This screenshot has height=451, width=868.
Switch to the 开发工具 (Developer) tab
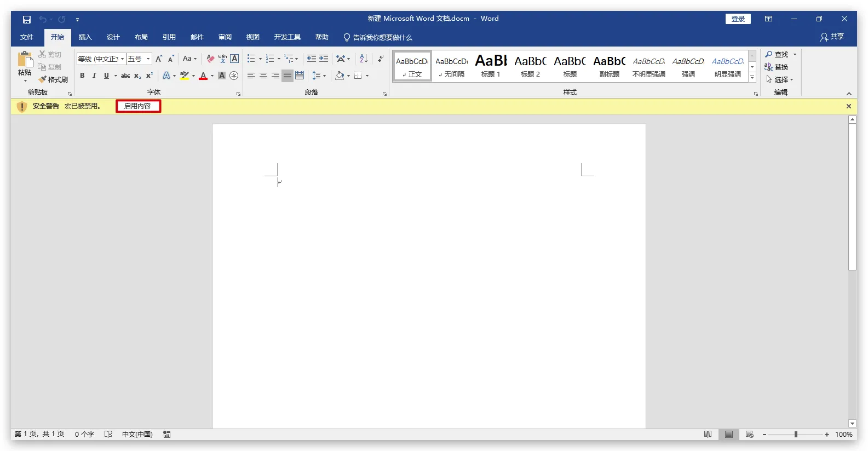click(x=287, y=37)
